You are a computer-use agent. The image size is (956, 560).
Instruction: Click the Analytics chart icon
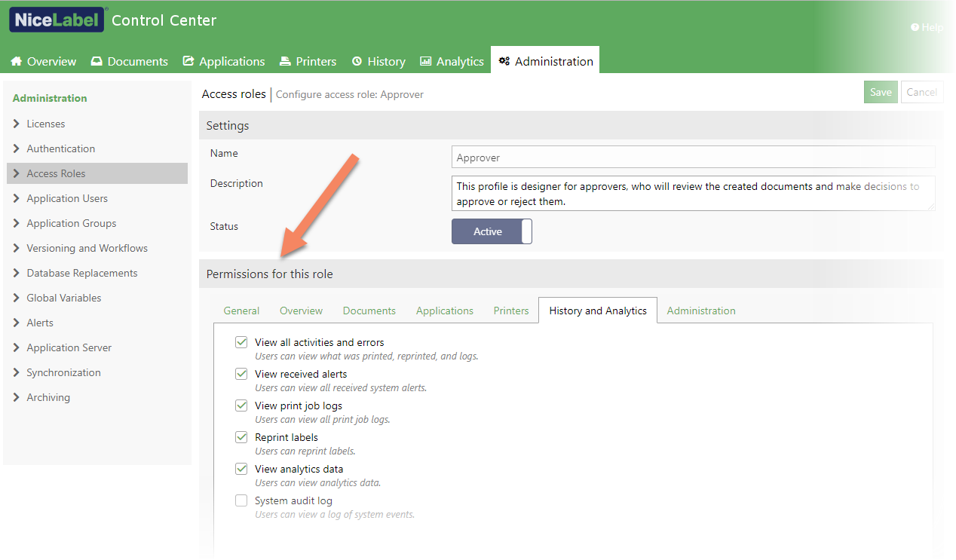pyautogui.click(x=425, y=61)
